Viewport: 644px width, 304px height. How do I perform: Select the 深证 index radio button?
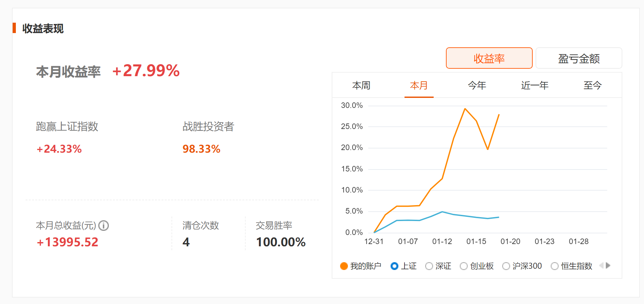click(x=429, y=266)
